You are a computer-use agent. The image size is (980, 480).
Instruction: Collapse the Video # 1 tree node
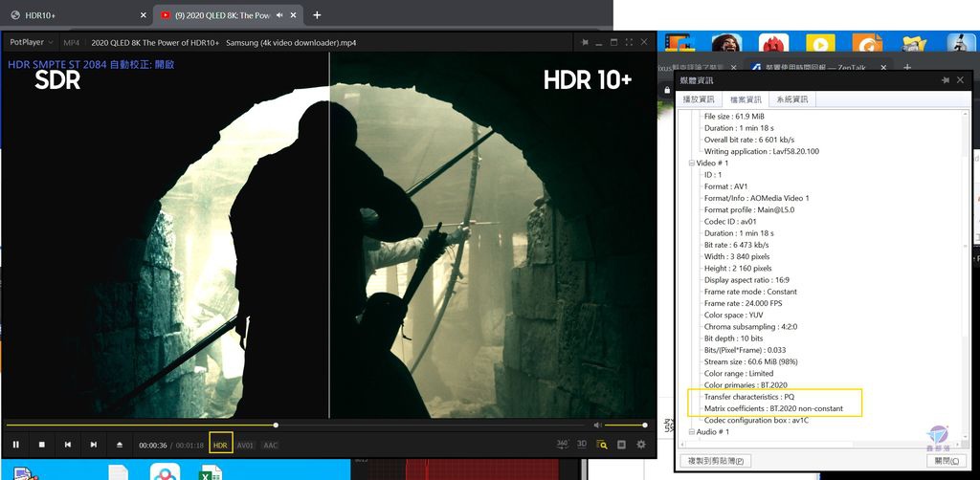click(x=692, y=163)
